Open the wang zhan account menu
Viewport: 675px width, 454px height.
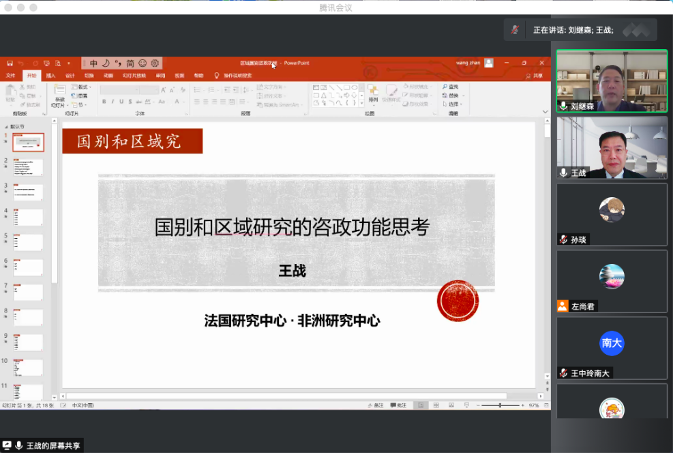tap(468, 63)
